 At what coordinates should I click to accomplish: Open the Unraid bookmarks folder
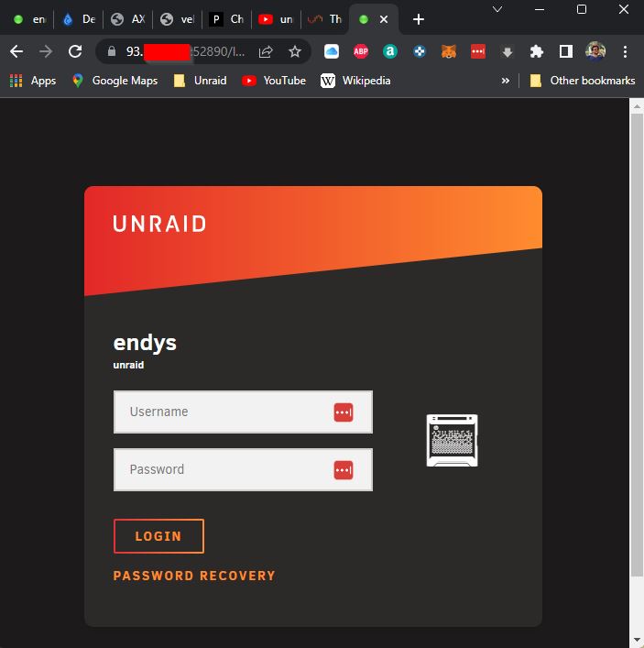click(201, 81)
